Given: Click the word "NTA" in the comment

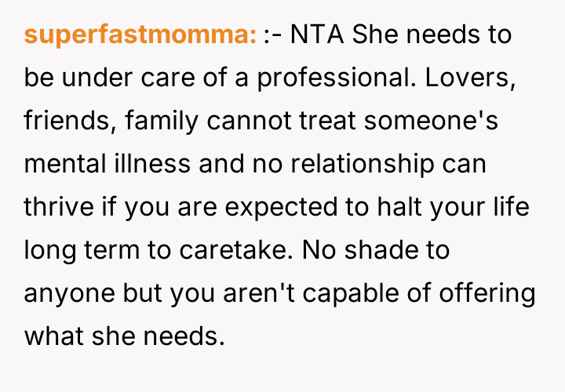Looking at the screenshot, I should coord(318,36).
